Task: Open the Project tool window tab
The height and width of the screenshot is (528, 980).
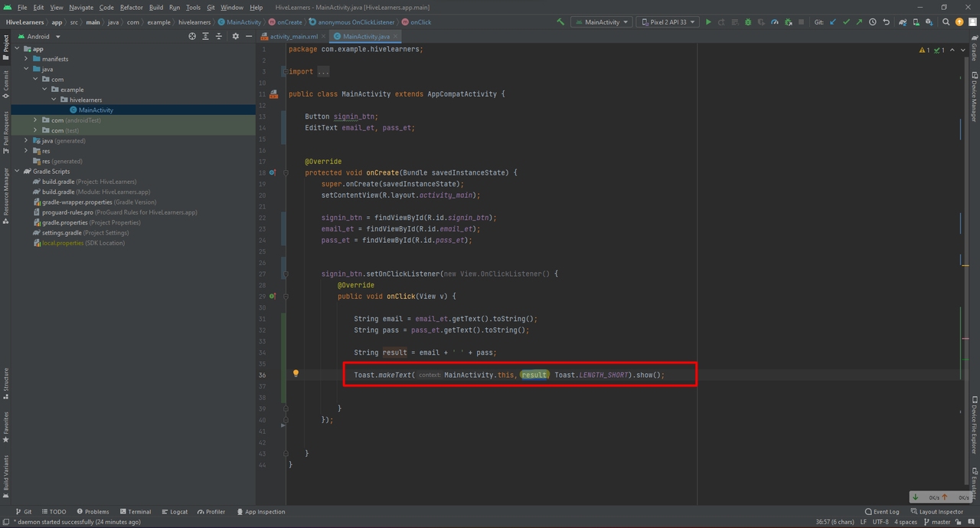Action: tap(5, 47)
